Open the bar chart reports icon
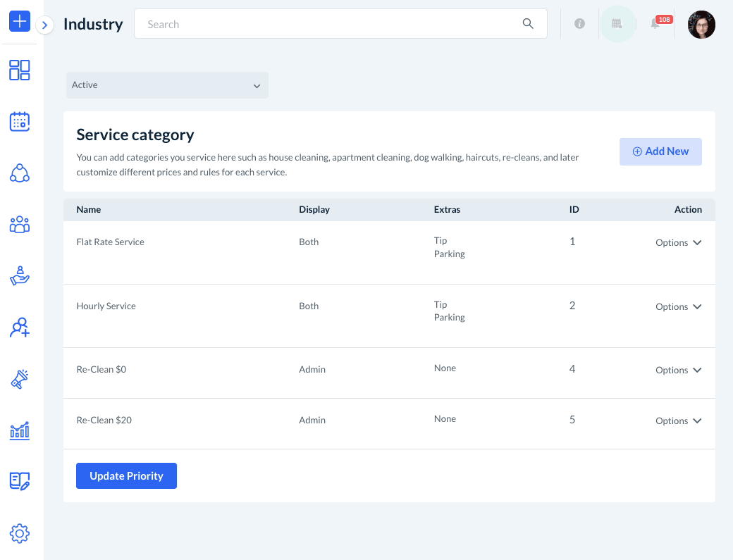 [19, 430]
